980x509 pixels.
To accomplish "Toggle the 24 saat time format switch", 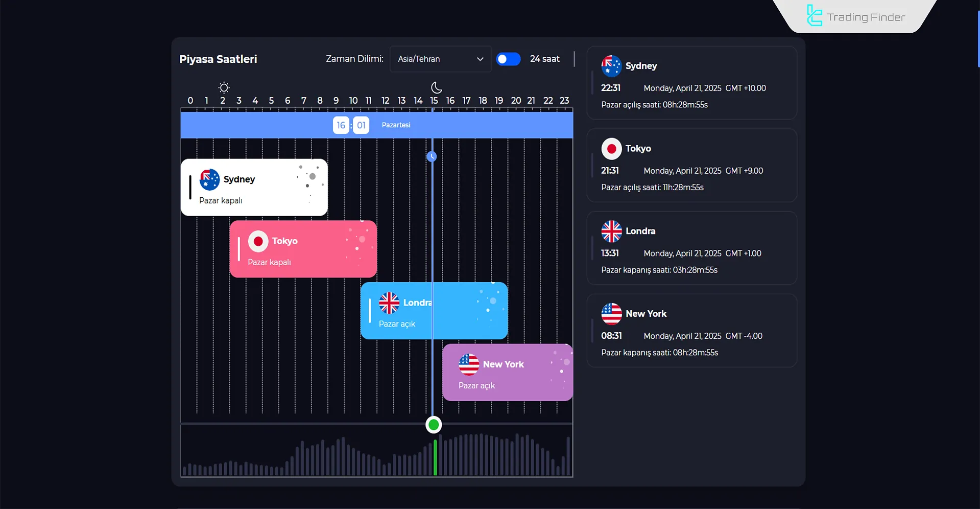I will [x=508, y=59].
